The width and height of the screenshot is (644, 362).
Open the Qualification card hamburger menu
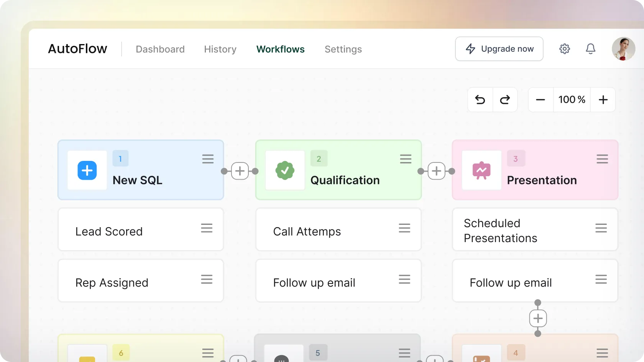(406, 159)
